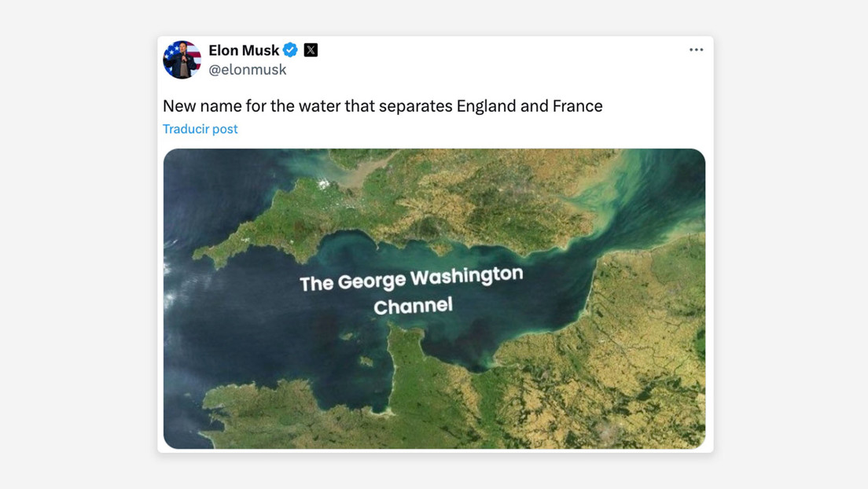Viewport: 868px width, 489px height.
Task: Click the checkmark inside the verification badge
Action: 290,50
